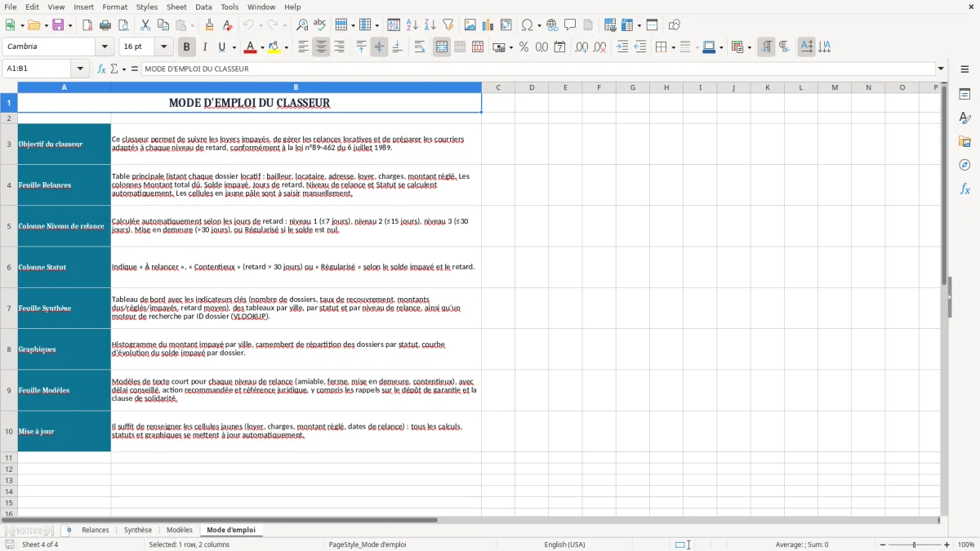Open the Data menu
This screenshot has height=551, width=980.
point(203,7)
